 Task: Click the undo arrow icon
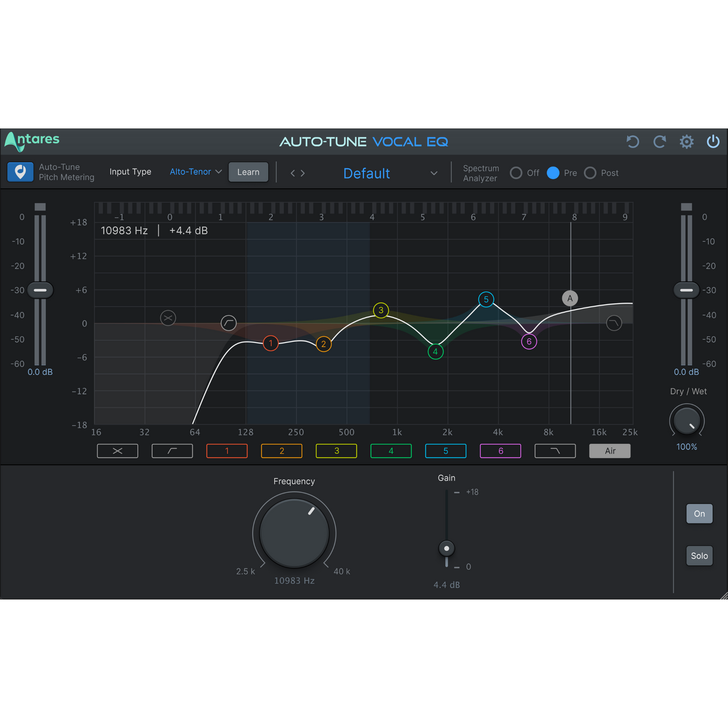tap(632, 142)
